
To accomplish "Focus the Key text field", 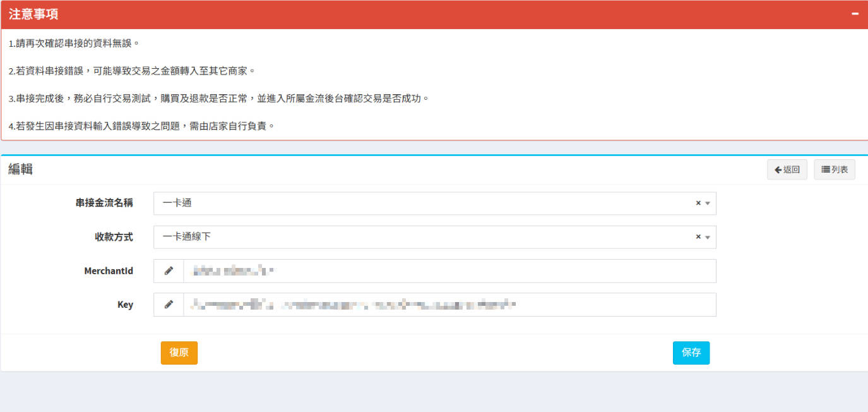I will (449, 305).
